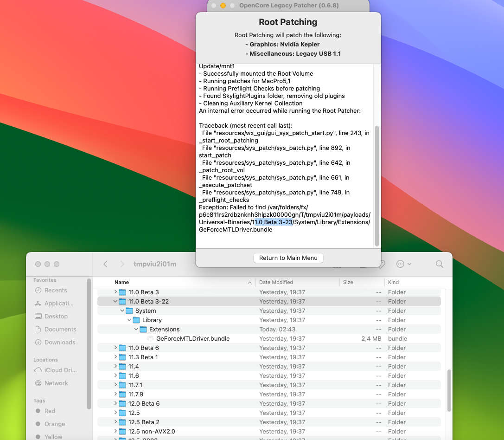Click 'Today, 02:43' date for Extensions
Image resolution: width=504 pixels, height=440 pixels.
click(x=277, y=329)
